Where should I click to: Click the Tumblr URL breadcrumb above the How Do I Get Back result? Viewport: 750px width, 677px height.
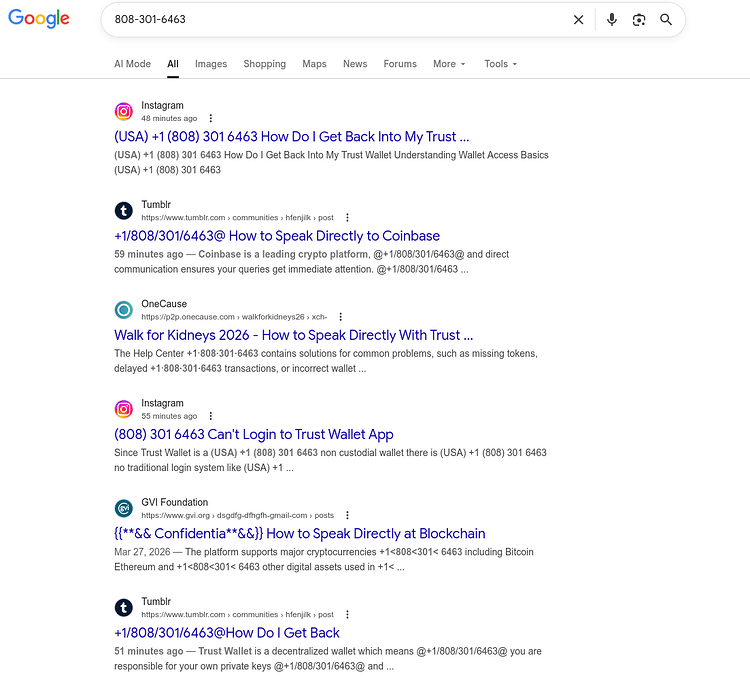(237, 614)
